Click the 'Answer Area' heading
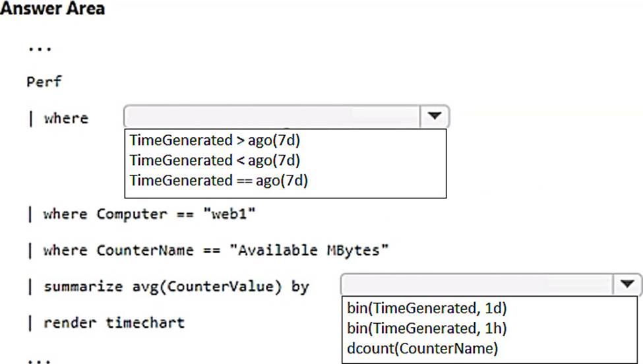 [53, 9]
